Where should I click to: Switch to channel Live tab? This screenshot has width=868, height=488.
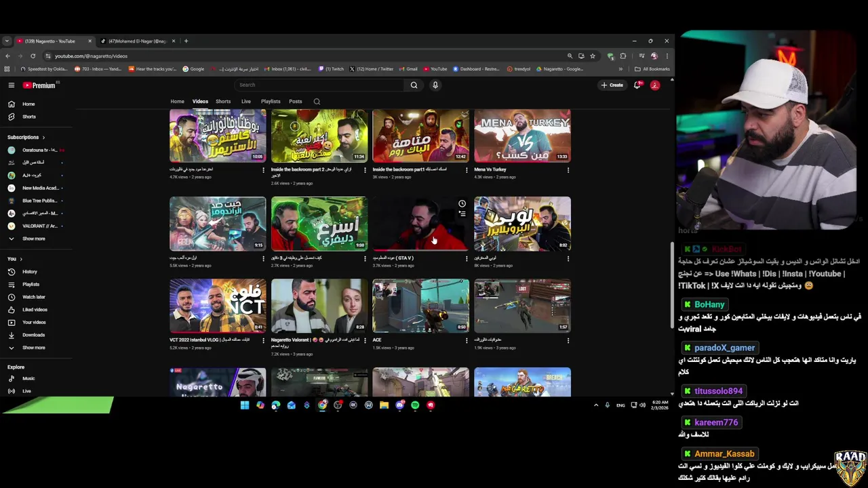click(x=246, y=102)
